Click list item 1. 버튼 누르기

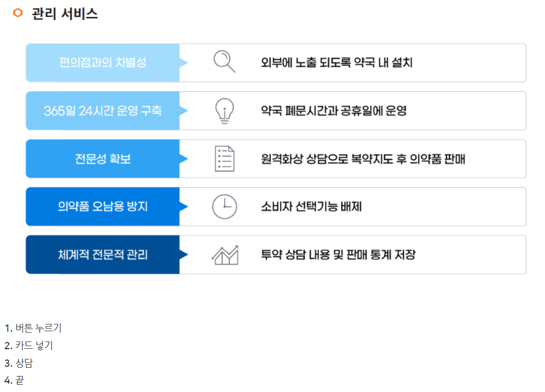[33, 328]
